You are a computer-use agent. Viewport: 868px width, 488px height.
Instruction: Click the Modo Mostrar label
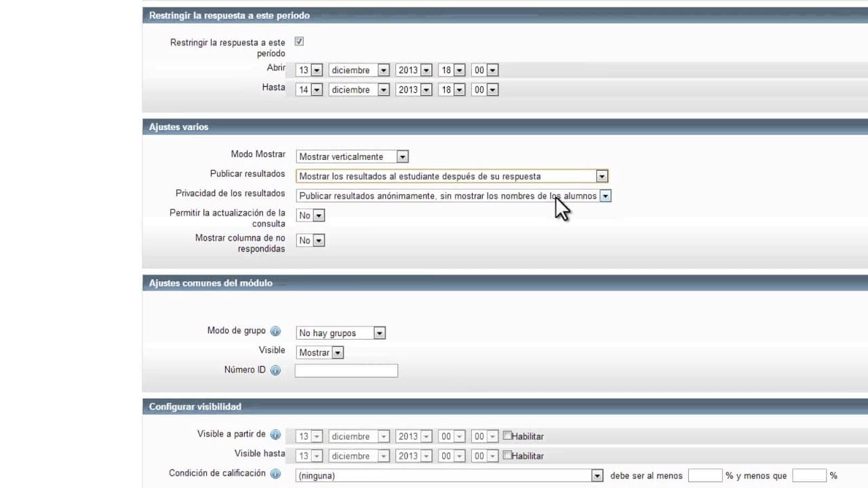(258, 154)
